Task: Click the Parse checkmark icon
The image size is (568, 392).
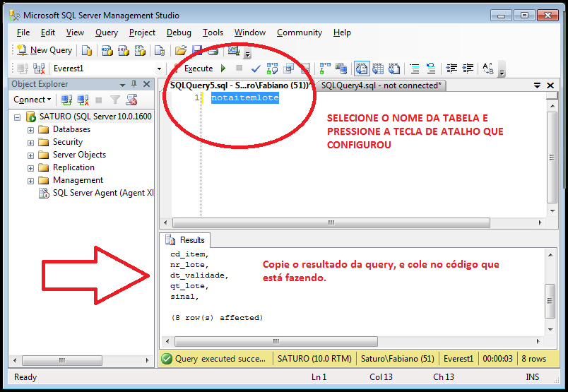Action: 256,68
